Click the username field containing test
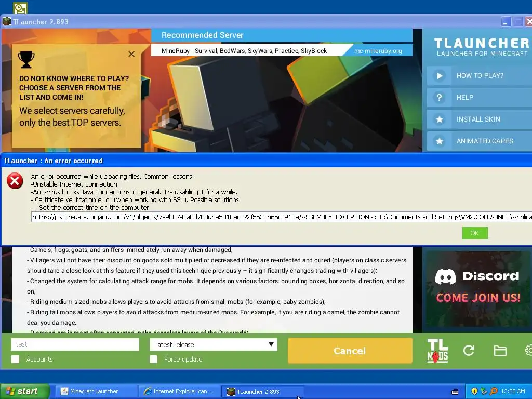Screen dimensions: 532x399 pyautogui.click(x=75, y=344)
